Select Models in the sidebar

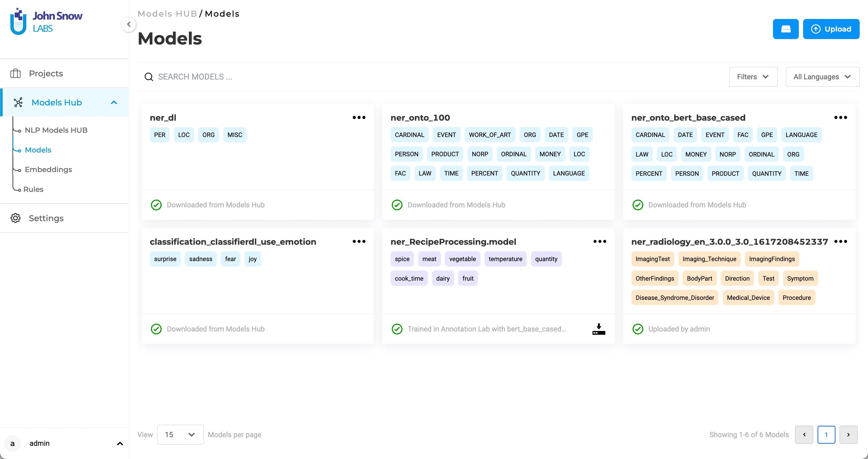point(38,150)
